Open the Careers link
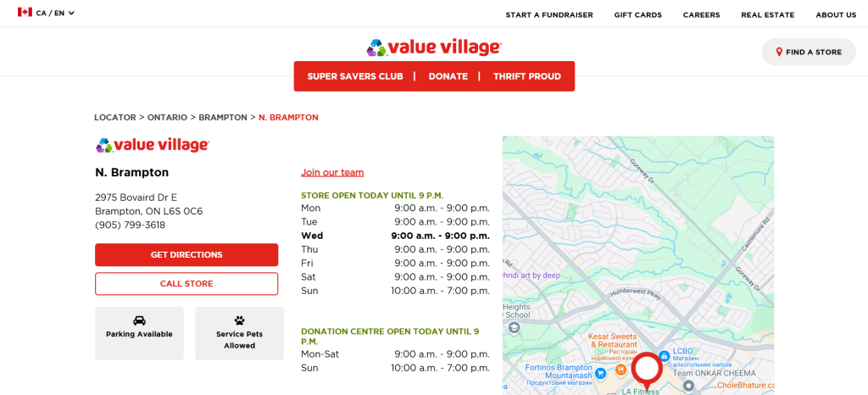Screen dimensions: 868x395 [701, 15]
